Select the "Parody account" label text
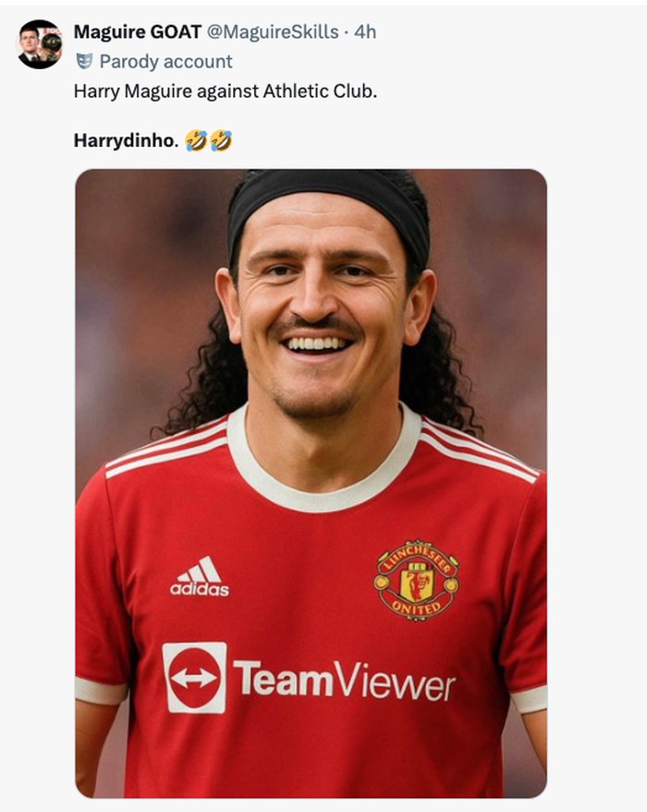This screenshot has width=647, height=812. 165,62
